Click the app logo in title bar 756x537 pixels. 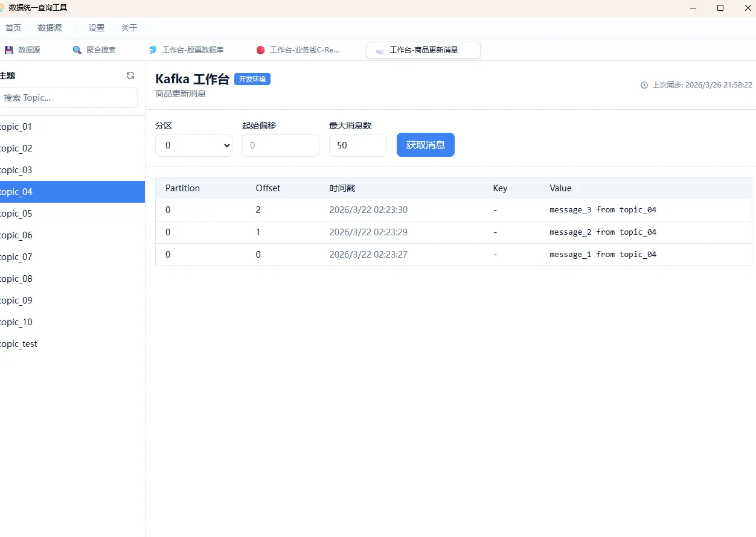point(2,8)
